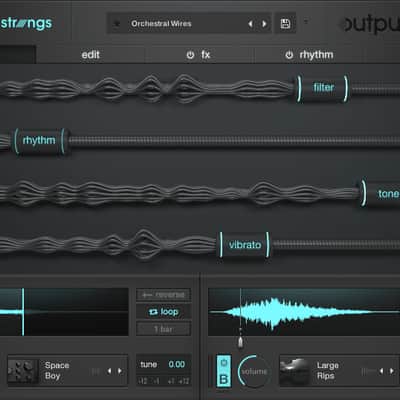Click the Strings logo
Screen dimensions: 400x400
tap(26, 24)
